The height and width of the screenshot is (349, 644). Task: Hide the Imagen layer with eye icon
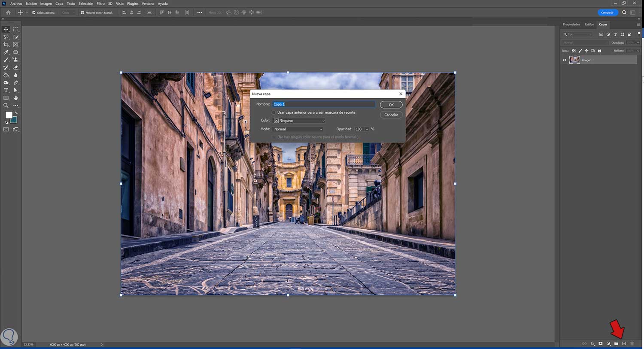[565, 60]
